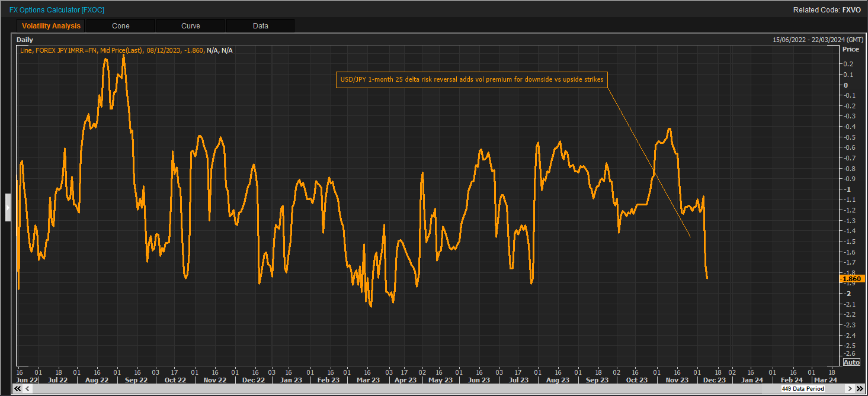Switch to the Volatility Analysis tab

(51, 26)
